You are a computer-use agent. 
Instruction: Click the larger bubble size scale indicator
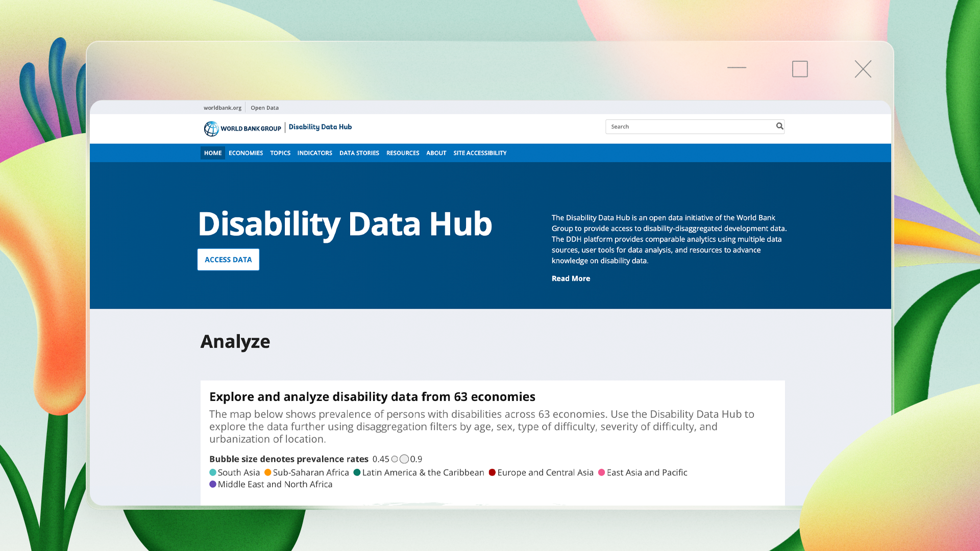(x=405, y=459)
